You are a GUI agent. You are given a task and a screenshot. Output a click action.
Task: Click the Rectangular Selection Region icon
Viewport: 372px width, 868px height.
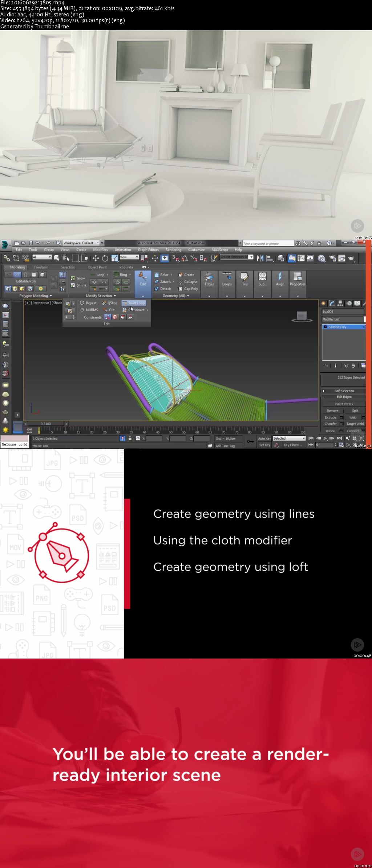pos(75,258)
